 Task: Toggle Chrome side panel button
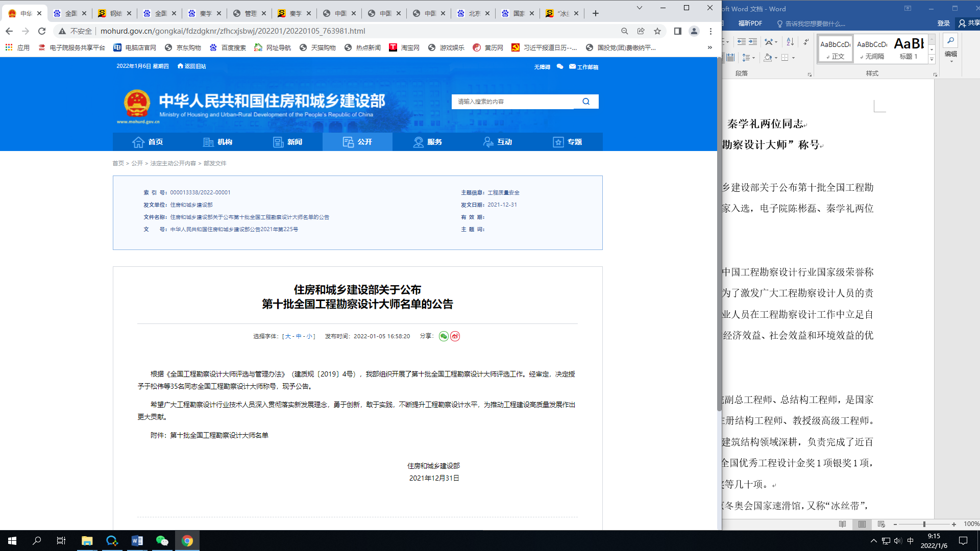pos(677,31)
